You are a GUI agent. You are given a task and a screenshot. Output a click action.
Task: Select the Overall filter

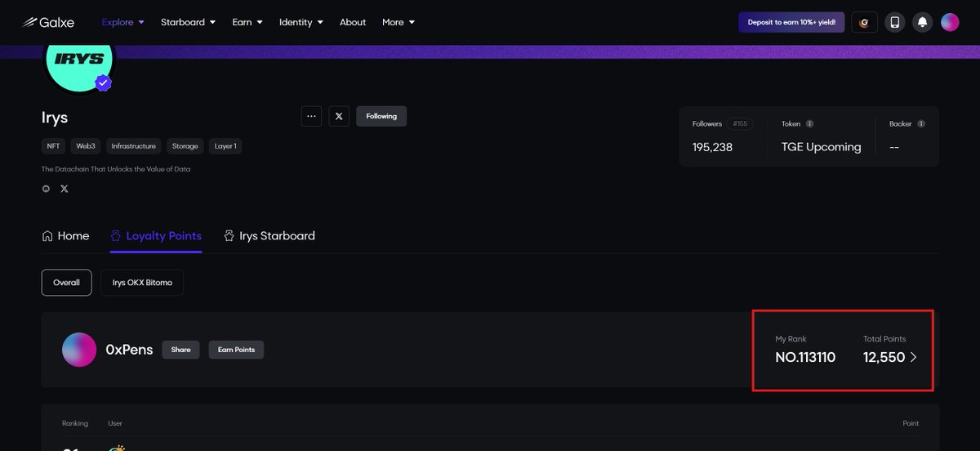(x=67, y=283)
